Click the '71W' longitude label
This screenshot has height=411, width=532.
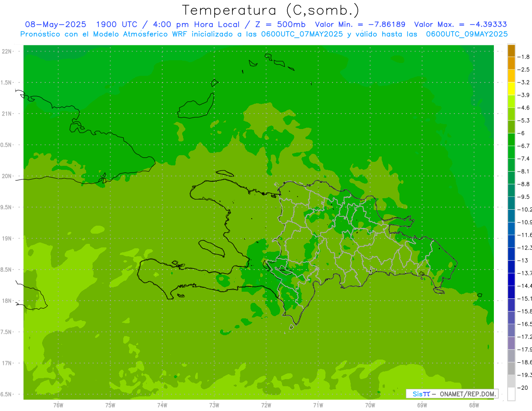tap(318, 405)
